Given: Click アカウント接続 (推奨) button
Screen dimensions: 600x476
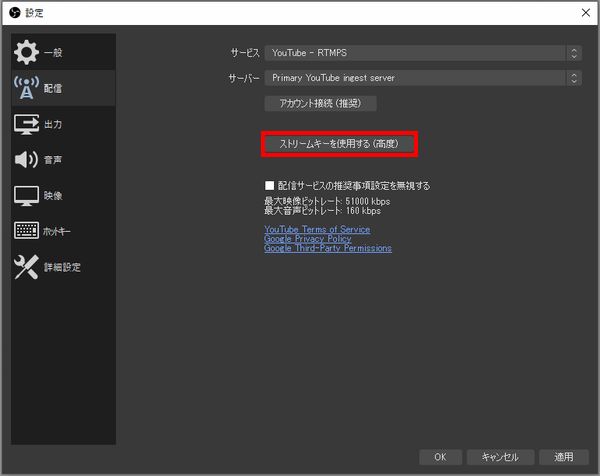Looking at the screenshot, I should point(320,103).
